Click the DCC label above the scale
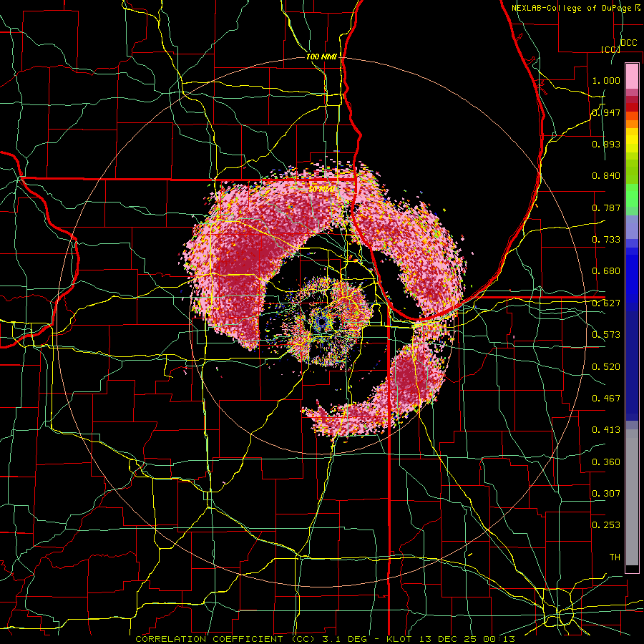 point(628,43)
